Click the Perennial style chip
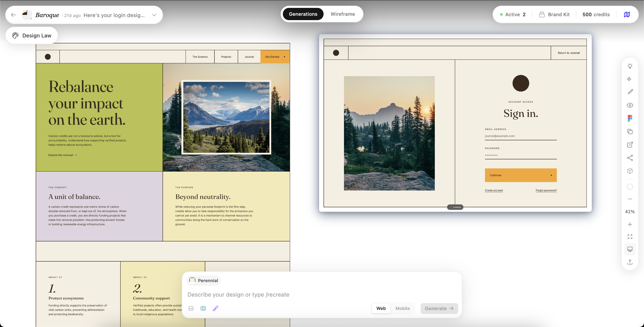644x327 pixels. (203, 281)
